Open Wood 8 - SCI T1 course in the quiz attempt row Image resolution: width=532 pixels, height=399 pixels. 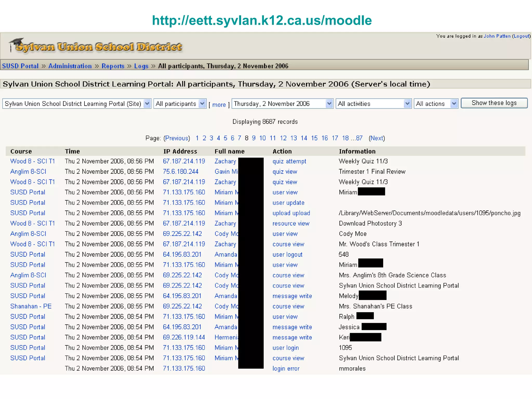pyautogui.click(x=33, y=161)
